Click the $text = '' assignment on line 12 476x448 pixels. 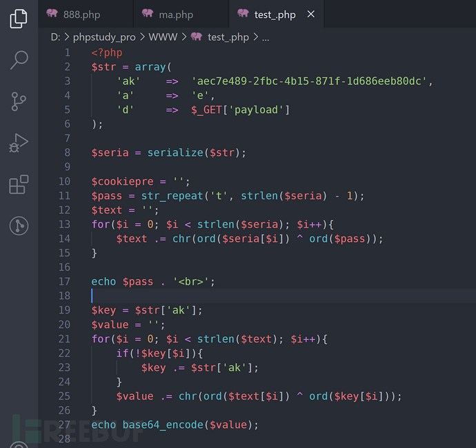123,210
